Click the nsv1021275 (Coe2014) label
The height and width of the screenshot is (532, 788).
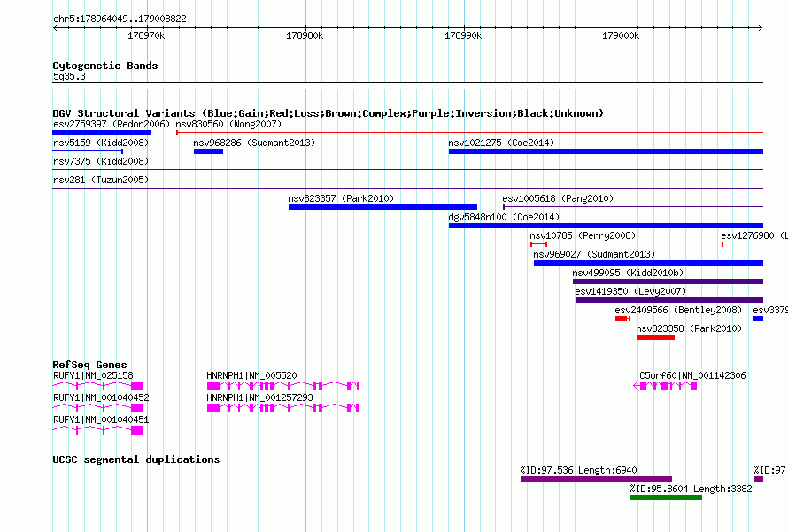click(x=501, y=143)
